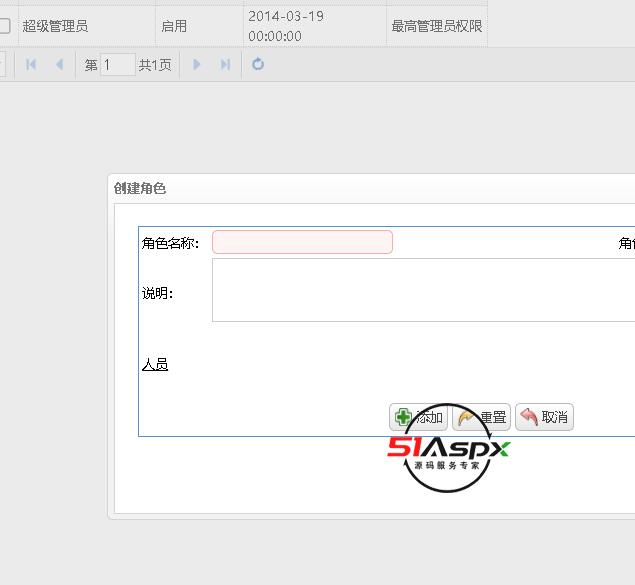The image size is (635, 585).
Task: Select the 超级管理员 role name cell
Action: coord(55,26)
